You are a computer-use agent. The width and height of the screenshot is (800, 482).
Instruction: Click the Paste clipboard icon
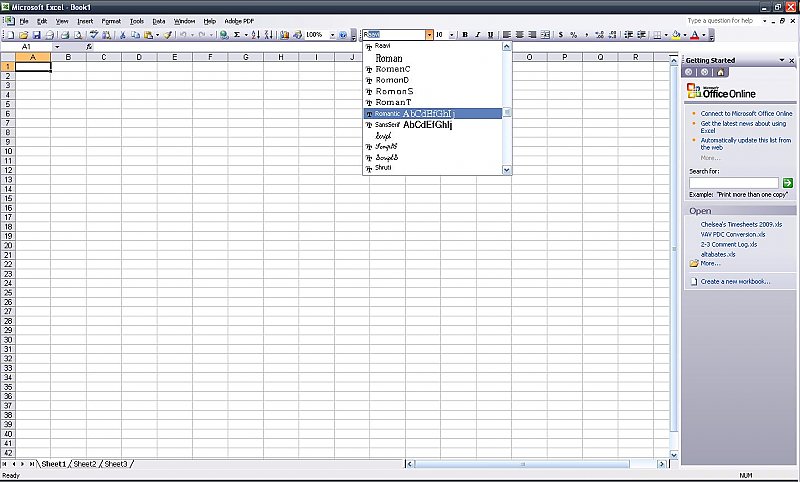pos(148,35)
